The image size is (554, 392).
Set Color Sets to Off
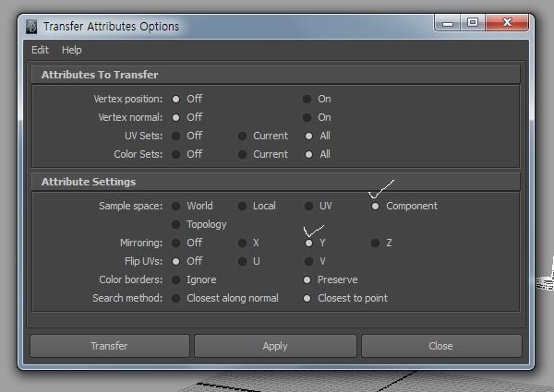tap(175, 154)
